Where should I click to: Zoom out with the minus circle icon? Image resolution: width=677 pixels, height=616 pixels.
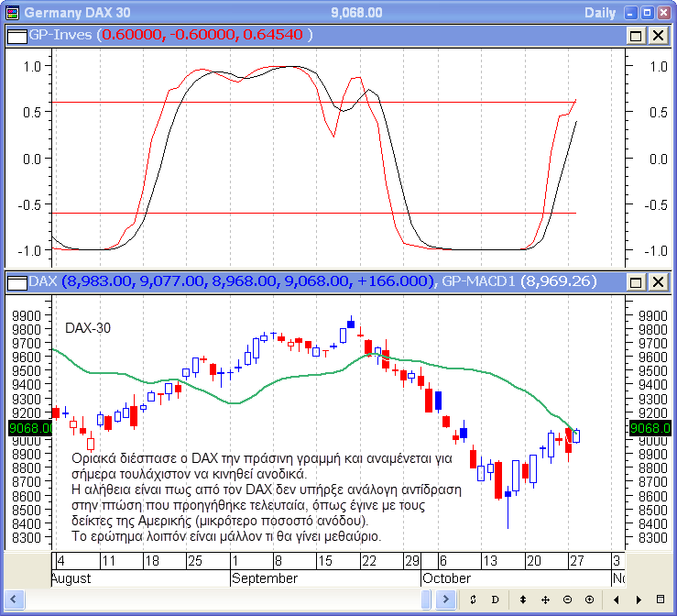(x=567, y=599)
